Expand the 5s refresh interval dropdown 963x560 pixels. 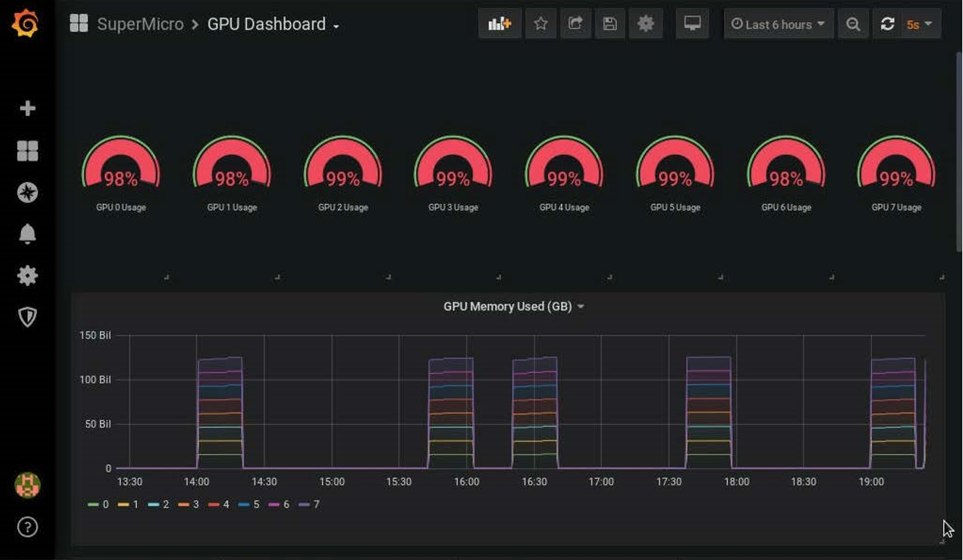(x=919, y=24)
